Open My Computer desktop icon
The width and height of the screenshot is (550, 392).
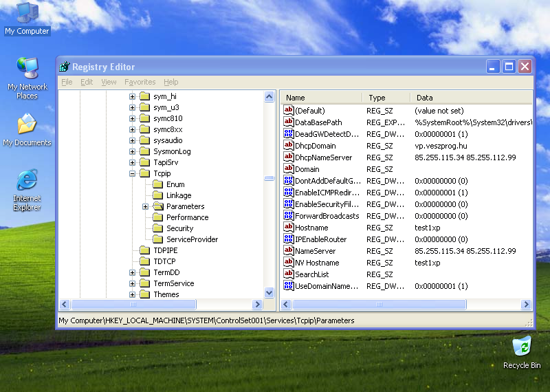[27, 18]
